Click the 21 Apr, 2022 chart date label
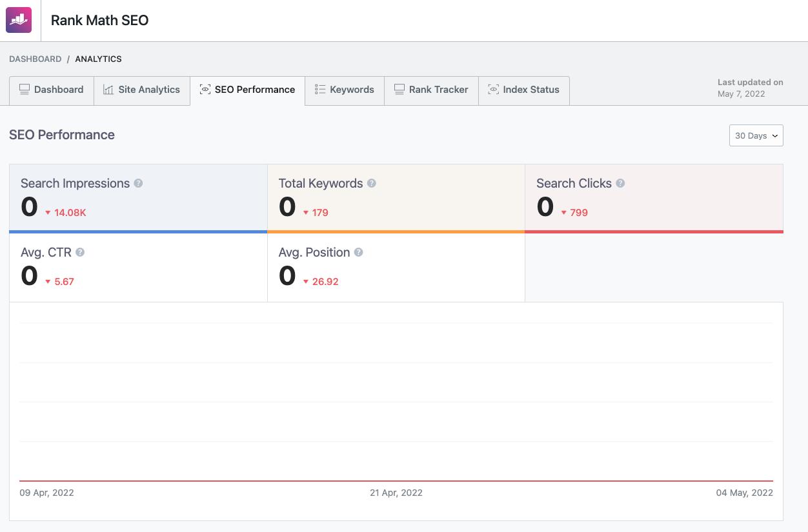The width and height of the screenshot is (808, 532). [396, 493]
